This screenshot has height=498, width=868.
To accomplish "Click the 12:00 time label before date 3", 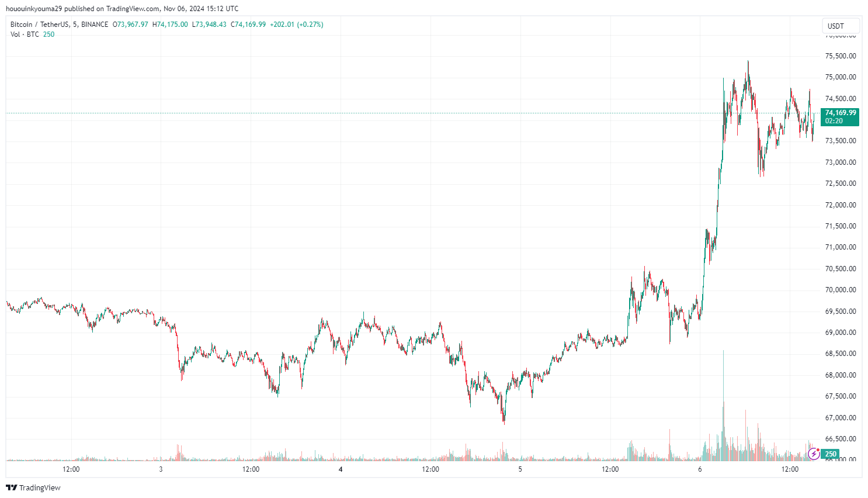I will (71, 469).
